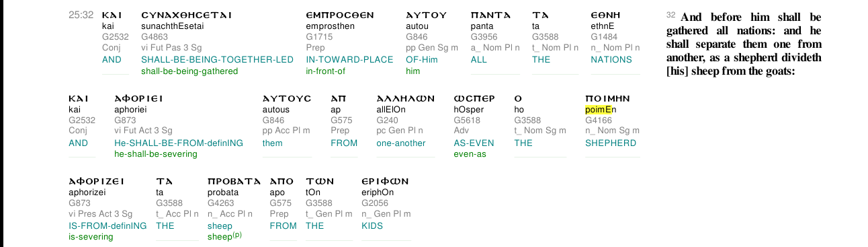The image size is (868, 247).
Task: Open Strong's number G4263
Action: click(220, 203)
